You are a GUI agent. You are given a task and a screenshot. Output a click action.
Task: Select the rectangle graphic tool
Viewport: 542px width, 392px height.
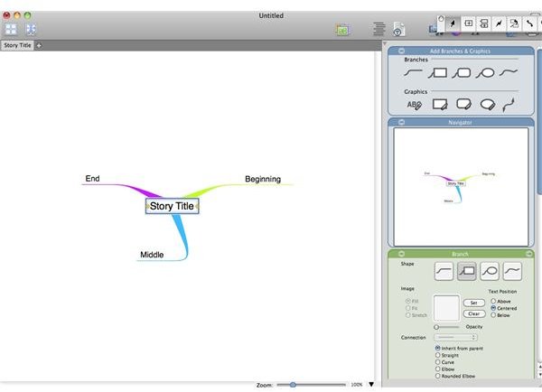(x=440, y=105)
